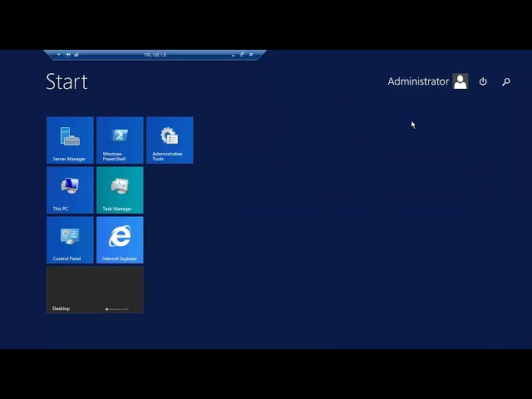Launch the Task Manager tile
Image resolution: width=532 pixels, height=399 pixels.
[x=120, y=190]
